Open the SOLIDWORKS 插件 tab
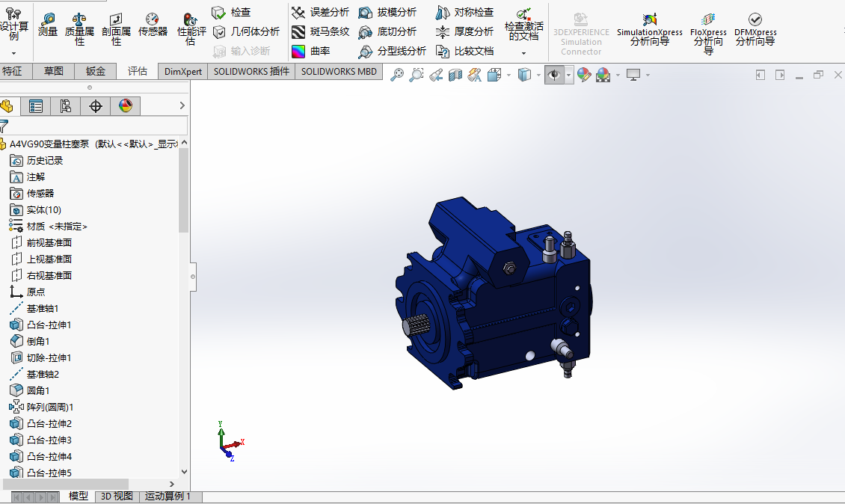Screen dimensions: 845x504 coord(251,71)
